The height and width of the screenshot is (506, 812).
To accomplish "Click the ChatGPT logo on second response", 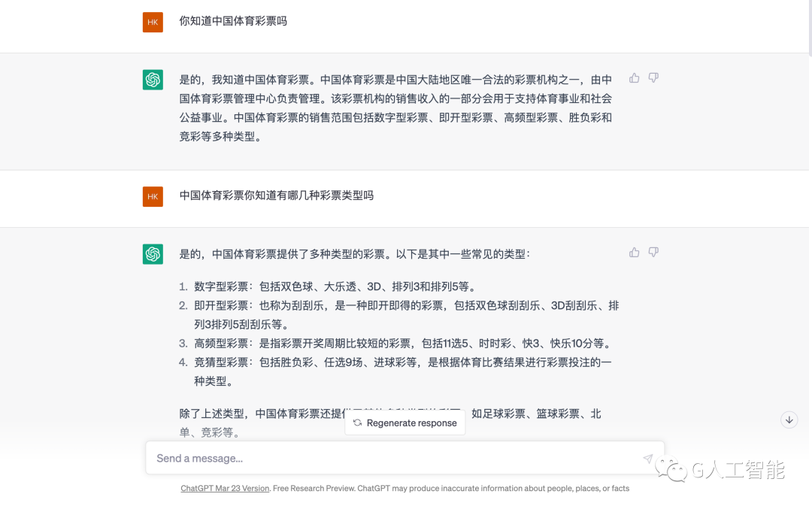I will (153, 254).
